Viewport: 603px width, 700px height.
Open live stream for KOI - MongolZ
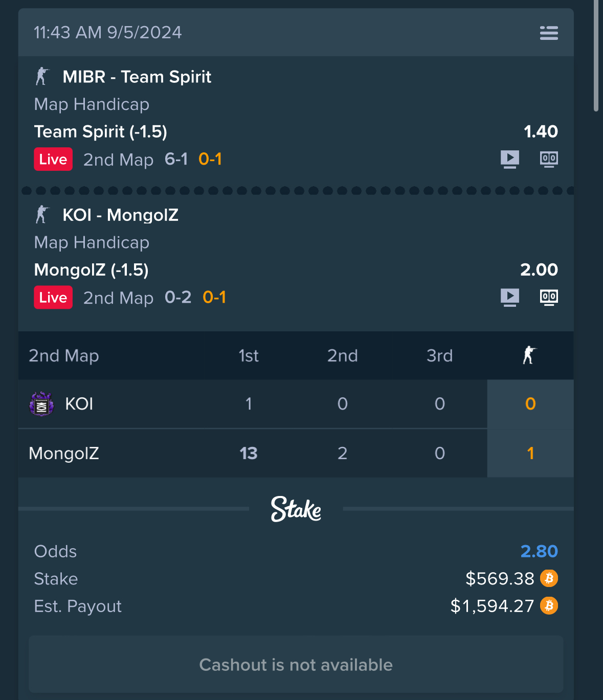pos(510,297)
